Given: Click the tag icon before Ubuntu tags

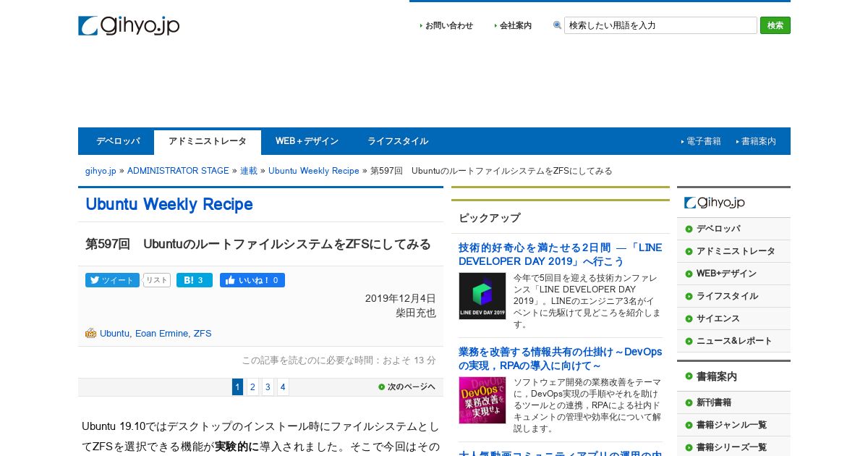Looking at the screenshot, I should (x=90, y=333).
